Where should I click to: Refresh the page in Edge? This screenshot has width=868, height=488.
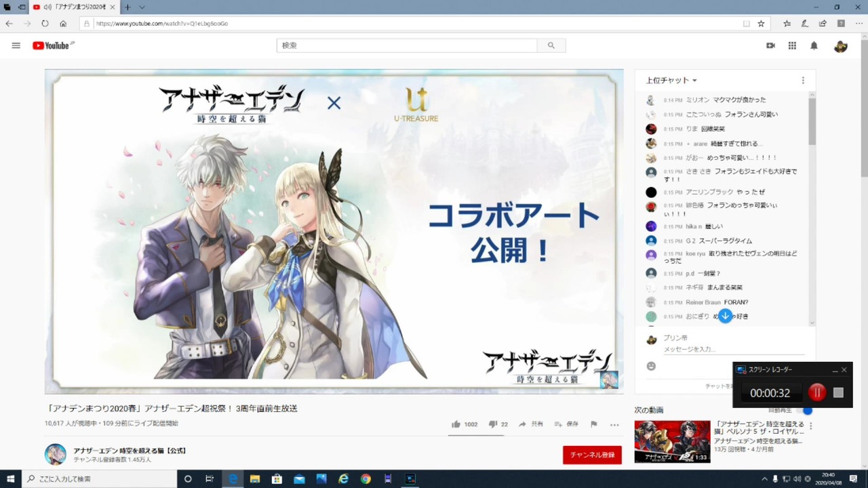pyautogui.click(x=45, y=23)
